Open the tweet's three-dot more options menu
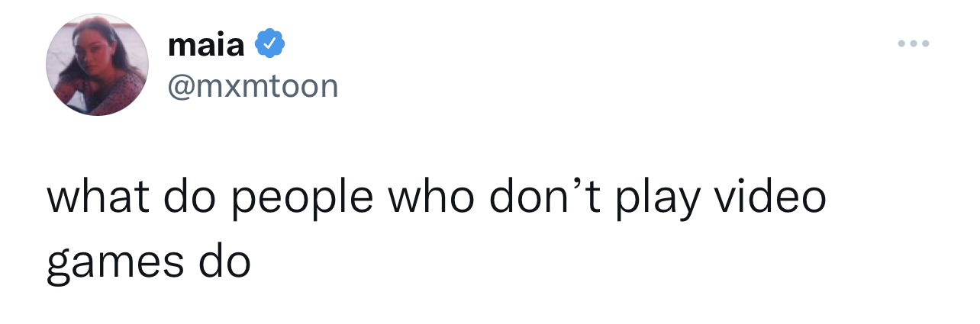The height and width of the screenshot is (324, 980). pyautogui.click(x=913, y=43)
